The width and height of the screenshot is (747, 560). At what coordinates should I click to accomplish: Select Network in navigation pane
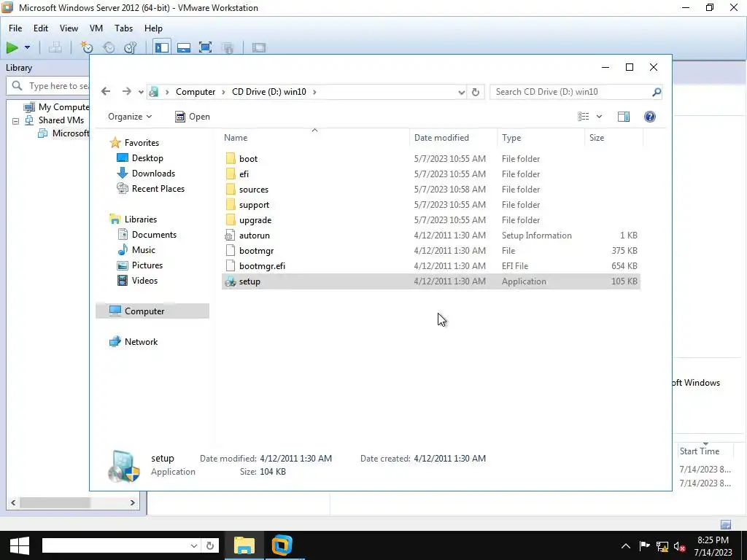tap(134, 341)
